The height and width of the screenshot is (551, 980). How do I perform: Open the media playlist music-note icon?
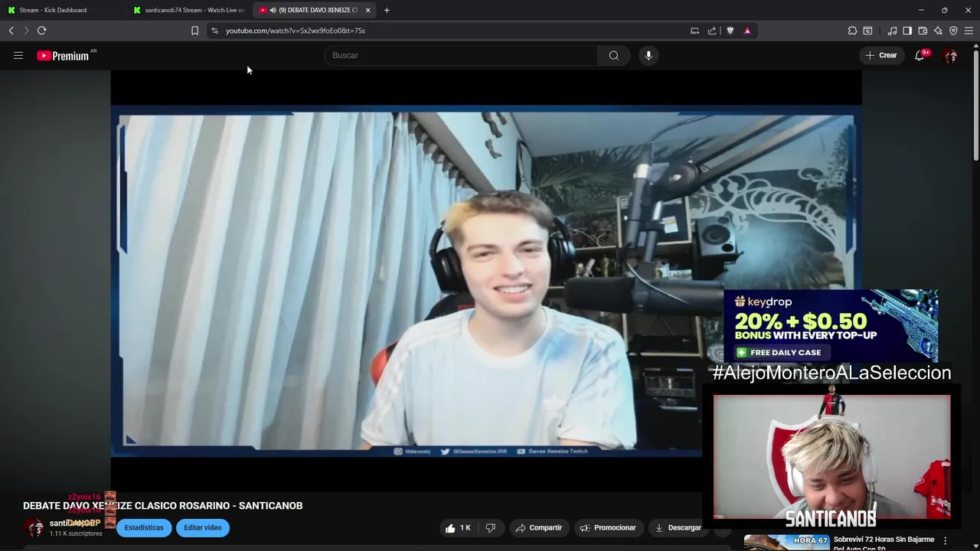coord(892,31)
